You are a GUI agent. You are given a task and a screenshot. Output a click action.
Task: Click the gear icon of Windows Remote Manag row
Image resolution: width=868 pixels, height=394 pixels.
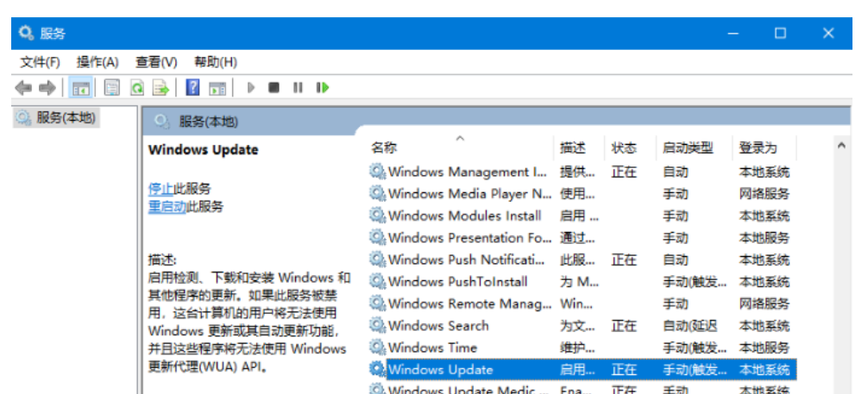tap(378, 303)
